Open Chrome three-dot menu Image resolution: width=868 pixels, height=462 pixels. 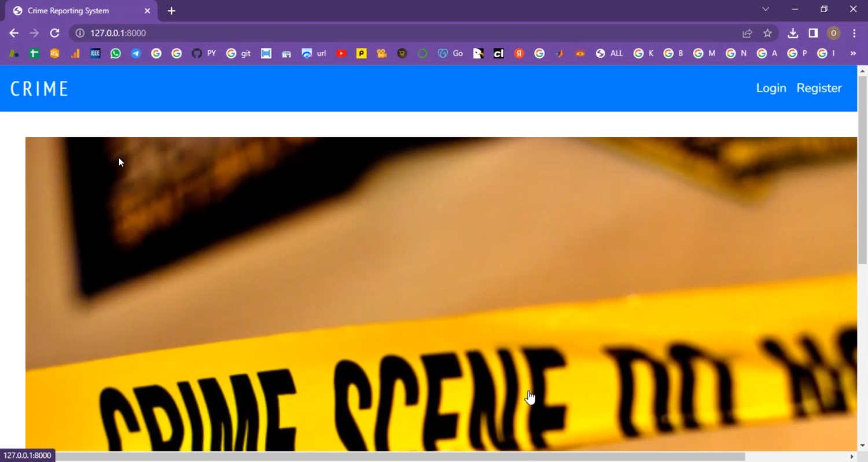(x=854, y=34)
